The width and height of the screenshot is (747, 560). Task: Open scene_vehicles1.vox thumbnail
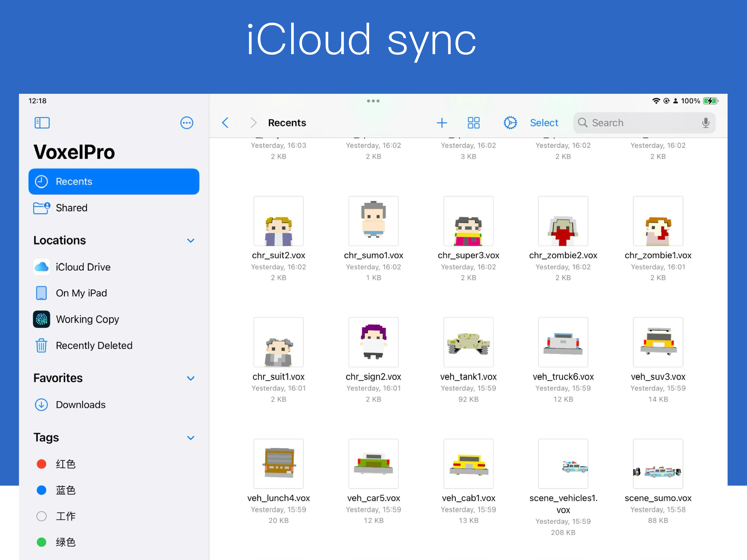[x=563, y=464]
